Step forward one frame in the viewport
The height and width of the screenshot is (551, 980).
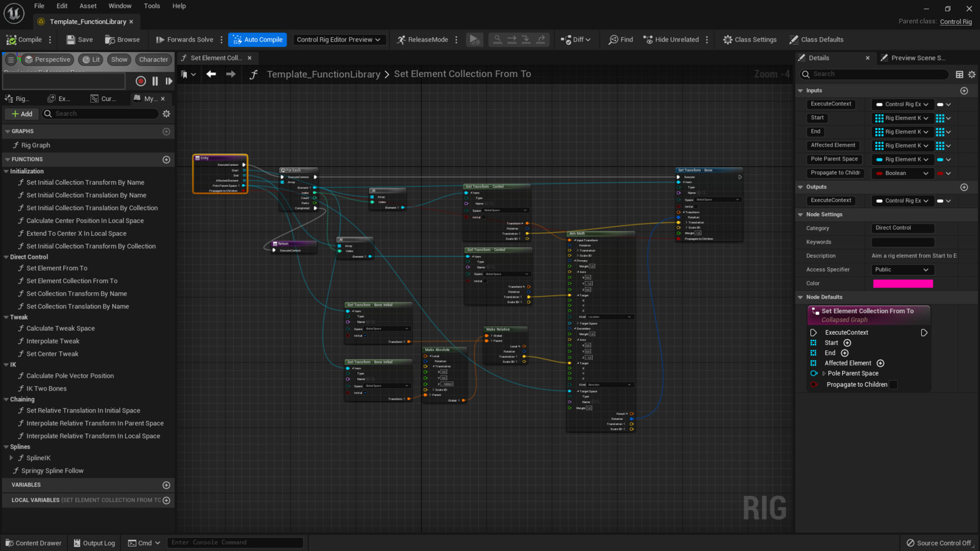[x=168, y=81]
